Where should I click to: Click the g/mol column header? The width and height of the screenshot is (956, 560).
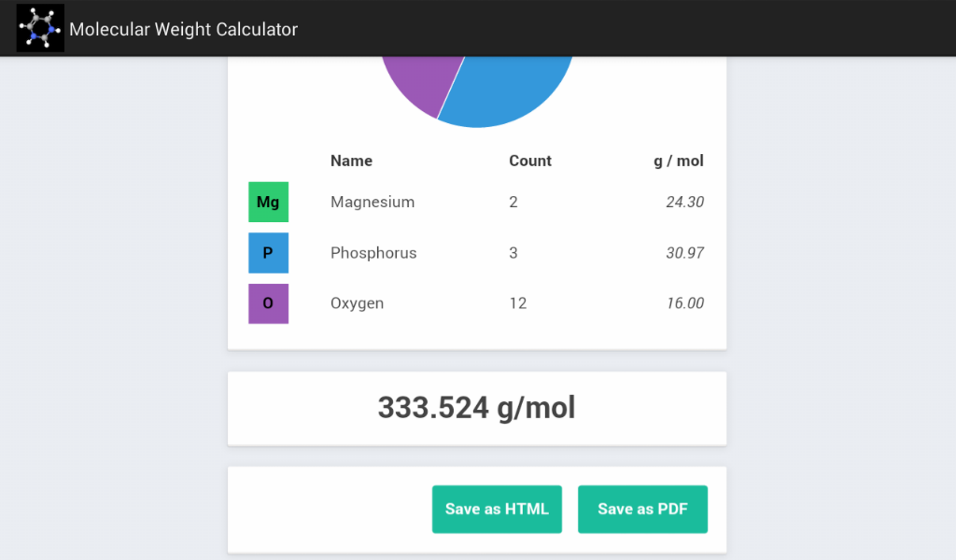pyautogui.click(x=679, y=161)
